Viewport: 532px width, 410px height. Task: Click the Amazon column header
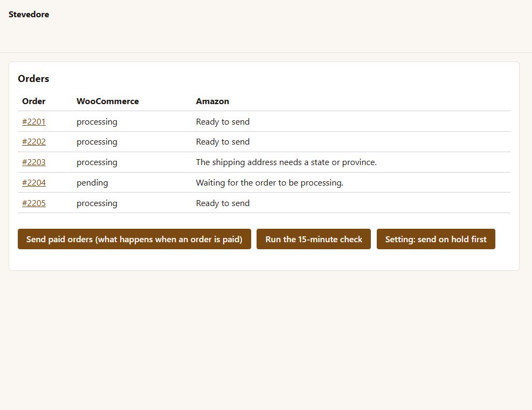tap(212, 101)
